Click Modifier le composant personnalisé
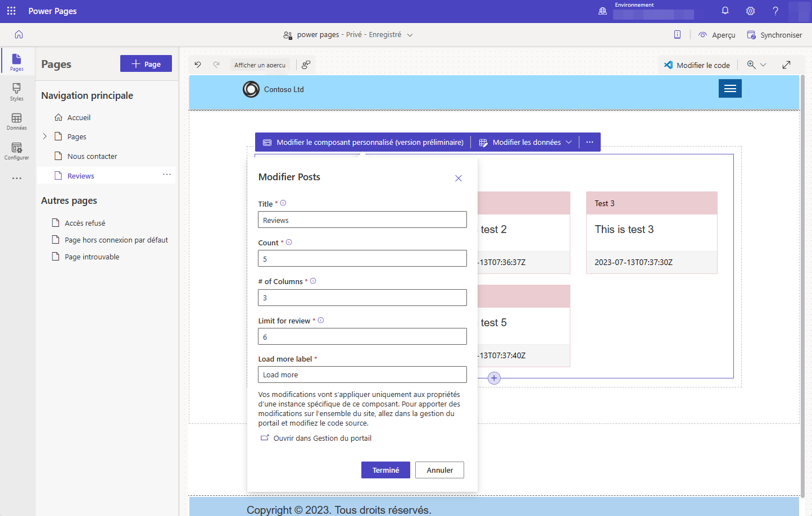The height and width of the screenshot is (516, 812). pyautogui.click(x=363, y=142)
